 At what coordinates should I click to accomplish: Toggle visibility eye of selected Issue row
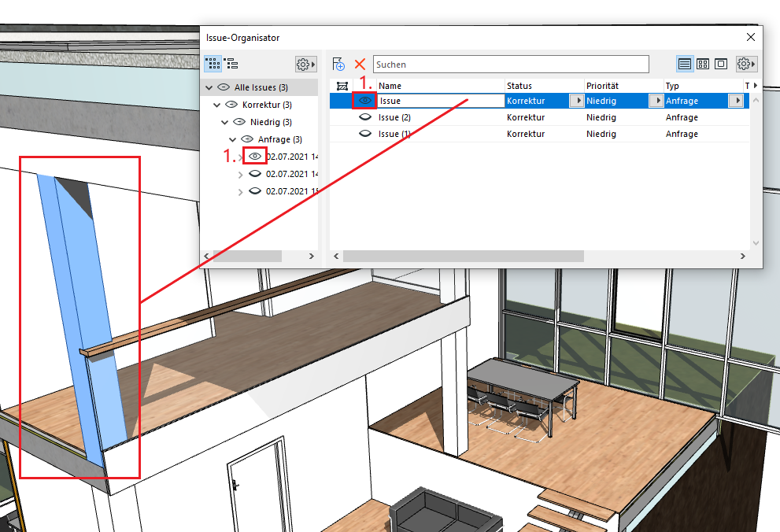[364, 101]
